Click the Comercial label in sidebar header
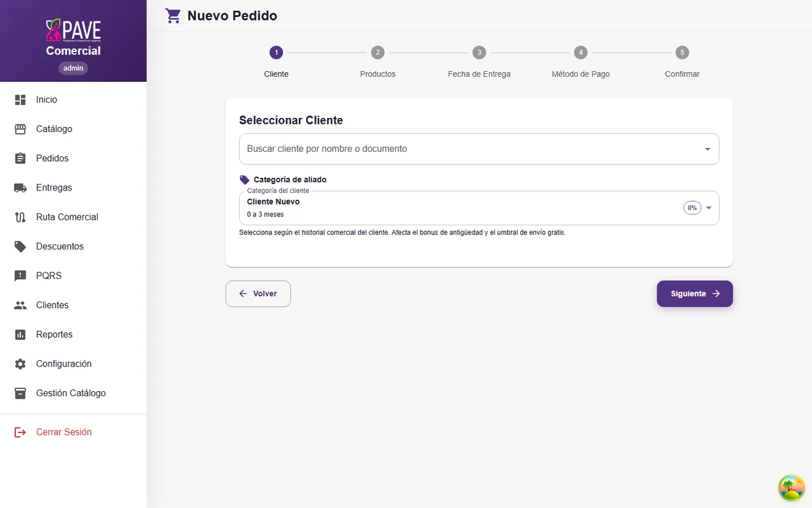The height and width of the screenshot is (508, 812). click(74, 51)
